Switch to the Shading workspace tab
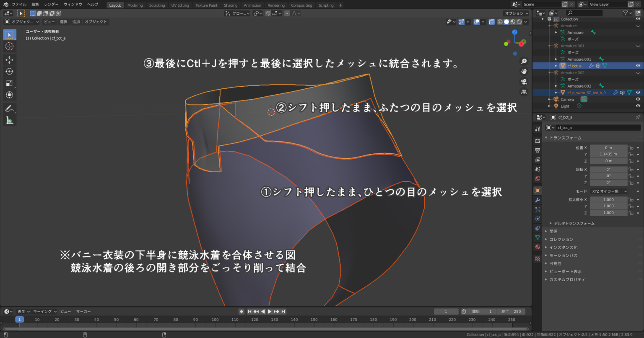Screen dimensions: 644x338 tap(230, 5)
